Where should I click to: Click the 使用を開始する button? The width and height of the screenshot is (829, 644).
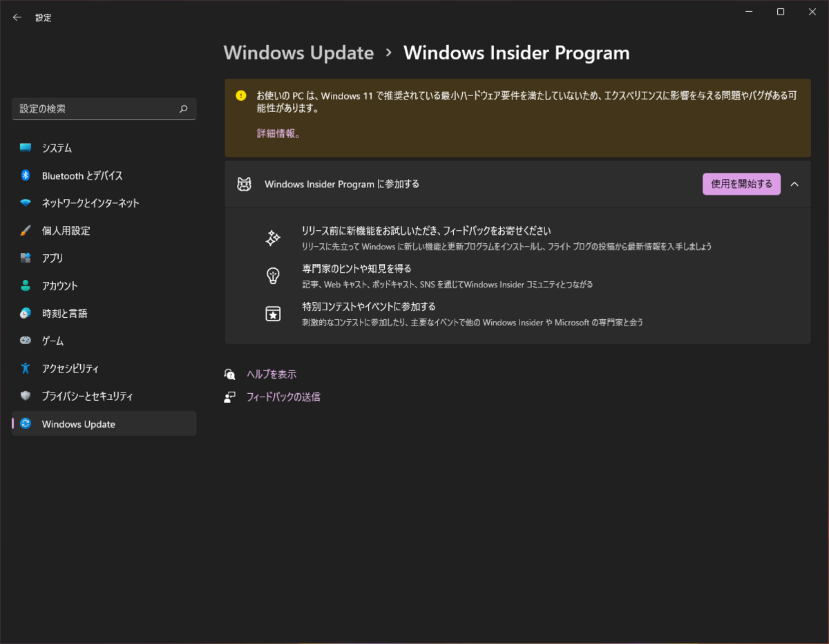point(741,184)
